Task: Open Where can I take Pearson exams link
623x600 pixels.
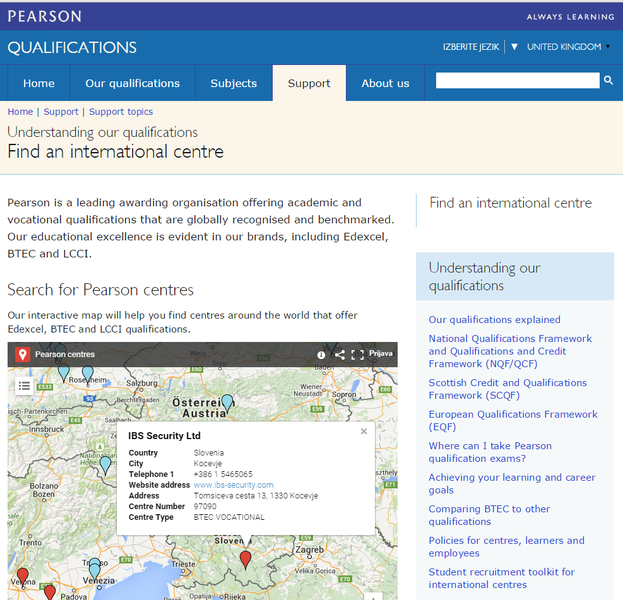Action: coord(490,452)
